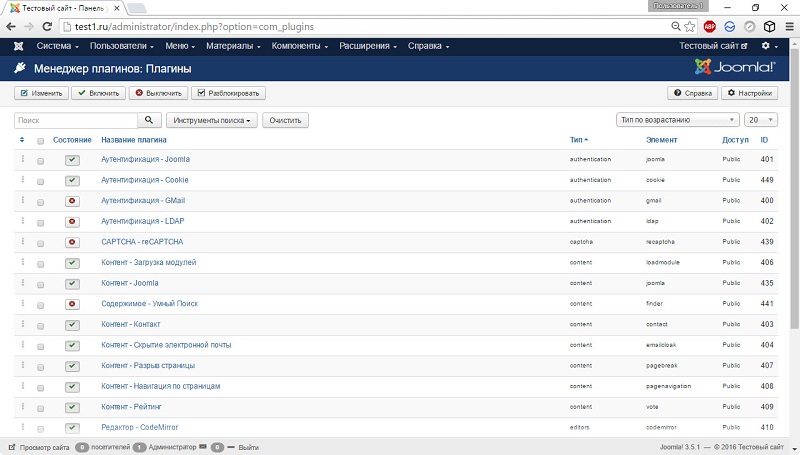This screenshot has width=800, height=455.
Task: Enable Содержимое - Умный Поиск via its status icon
Action: tap(72, 304)
